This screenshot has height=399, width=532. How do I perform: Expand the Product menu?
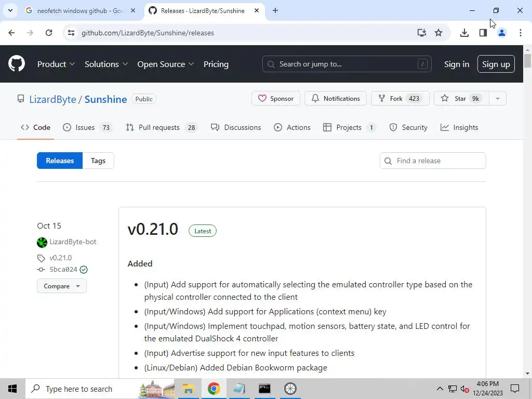pos(56,64)
